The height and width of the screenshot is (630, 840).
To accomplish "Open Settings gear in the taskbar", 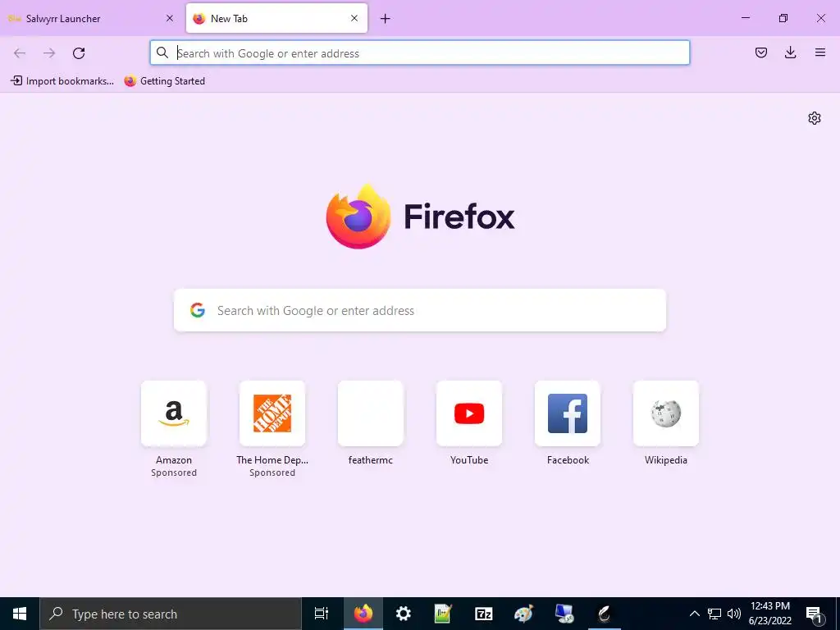I will coord(404,614).
